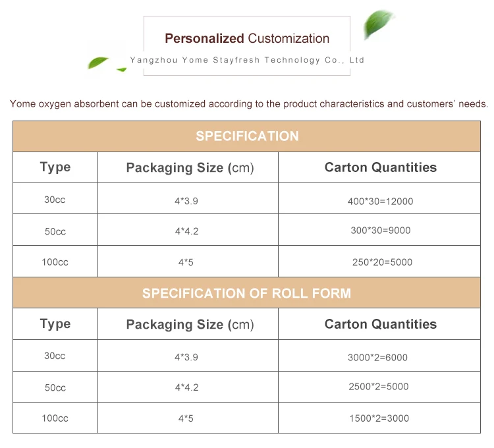Screen dimensions: 494x448
Task: Click the large green leaf left of the company name
Action: point(99,62)
